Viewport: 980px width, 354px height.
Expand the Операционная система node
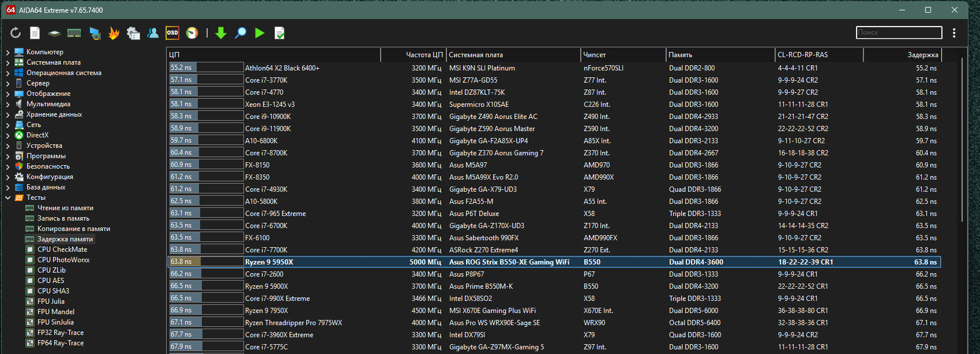click(x=7, y=73)
